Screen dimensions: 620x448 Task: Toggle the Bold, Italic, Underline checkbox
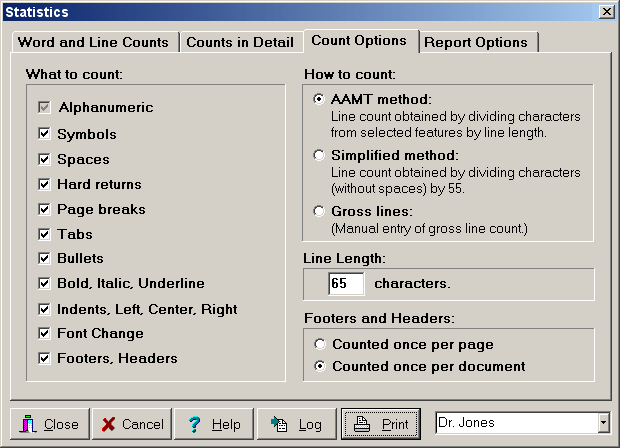pos(44,283)
